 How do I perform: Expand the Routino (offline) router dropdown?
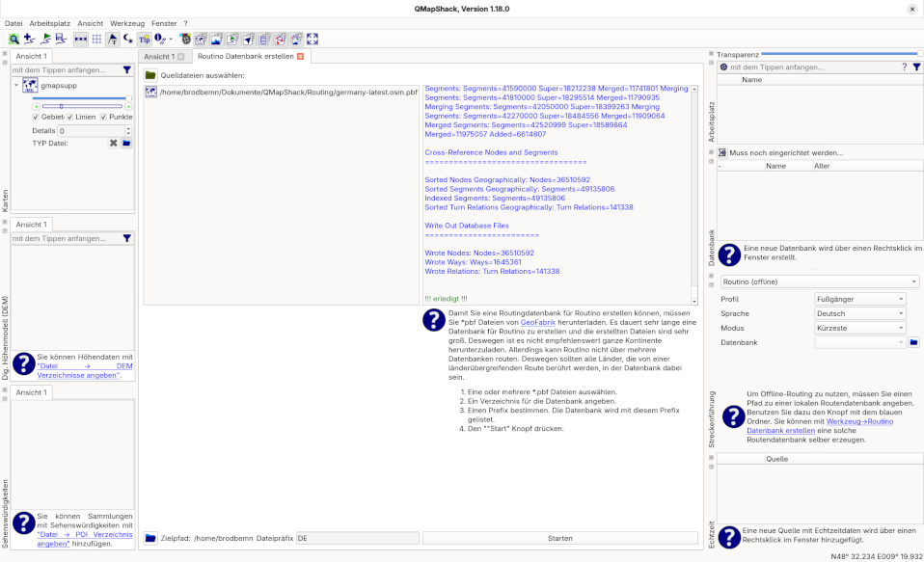(x=819, y=281)
